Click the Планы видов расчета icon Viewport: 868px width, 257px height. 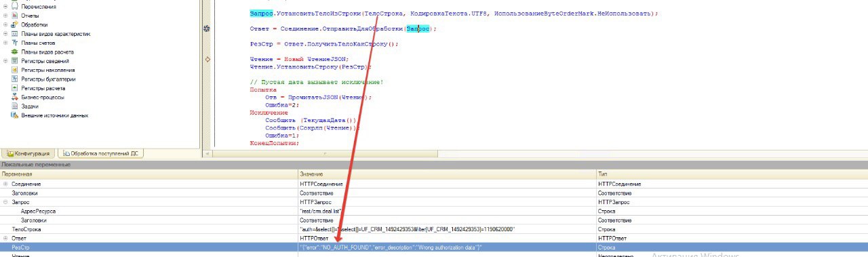[15, 52]
